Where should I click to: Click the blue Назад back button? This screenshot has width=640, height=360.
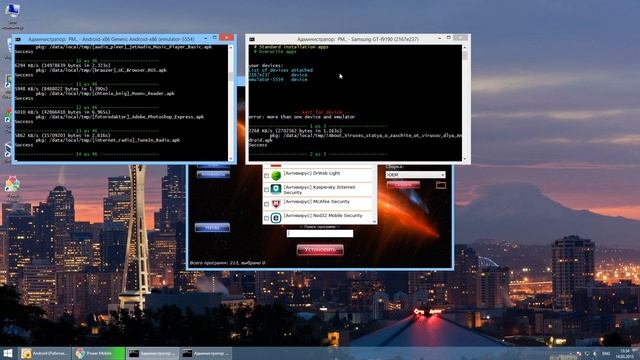212,227
